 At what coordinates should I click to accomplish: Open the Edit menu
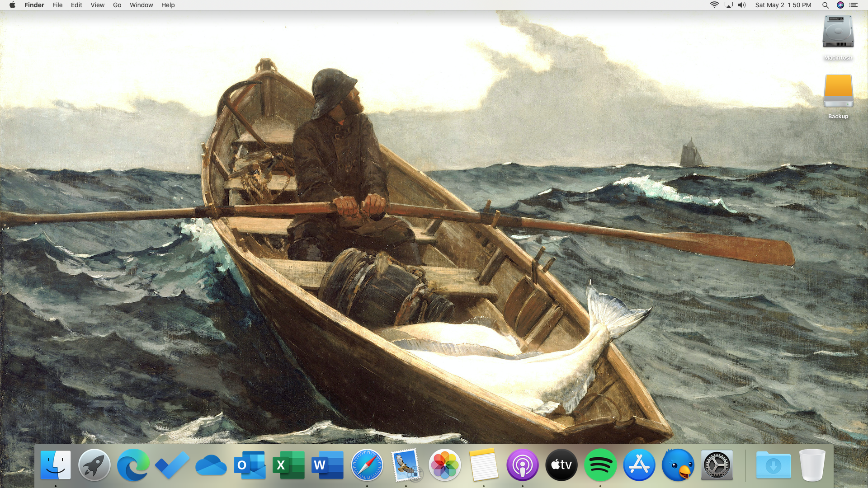pyautogui.click(x=76, y=5)
